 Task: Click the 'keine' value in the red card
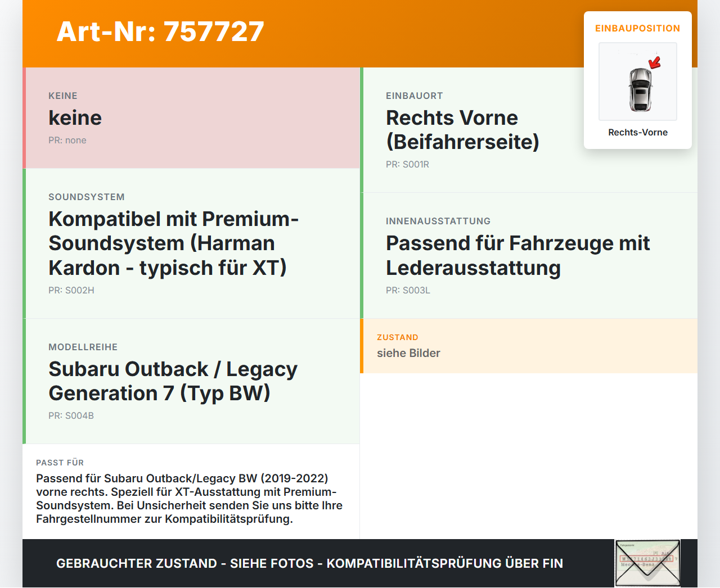(75, 117)
